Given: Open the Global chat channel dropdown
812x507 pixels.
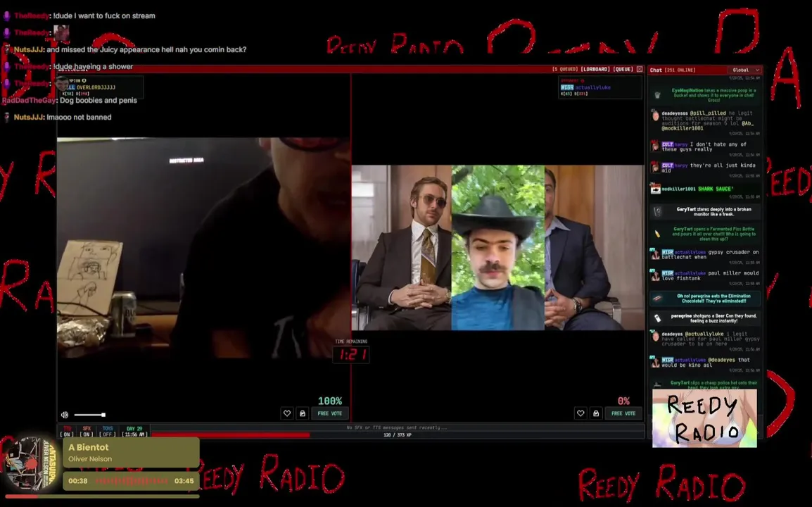Looking at the screenshot, I should tap(744, 70).
